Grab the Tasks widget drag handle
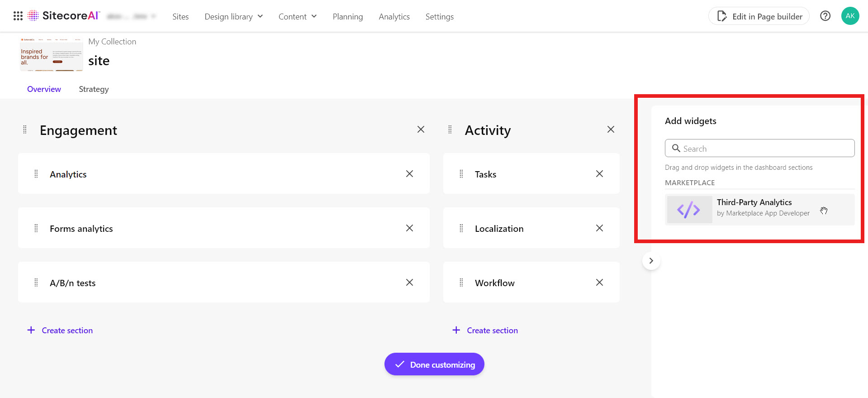The width and height of the screenshot is (868, 398). [x=461, y=174]
